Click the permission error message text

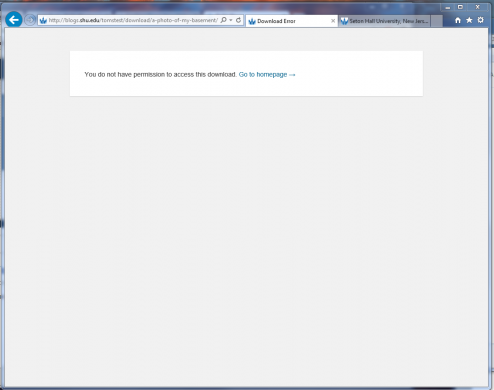(x=160, y=75)
